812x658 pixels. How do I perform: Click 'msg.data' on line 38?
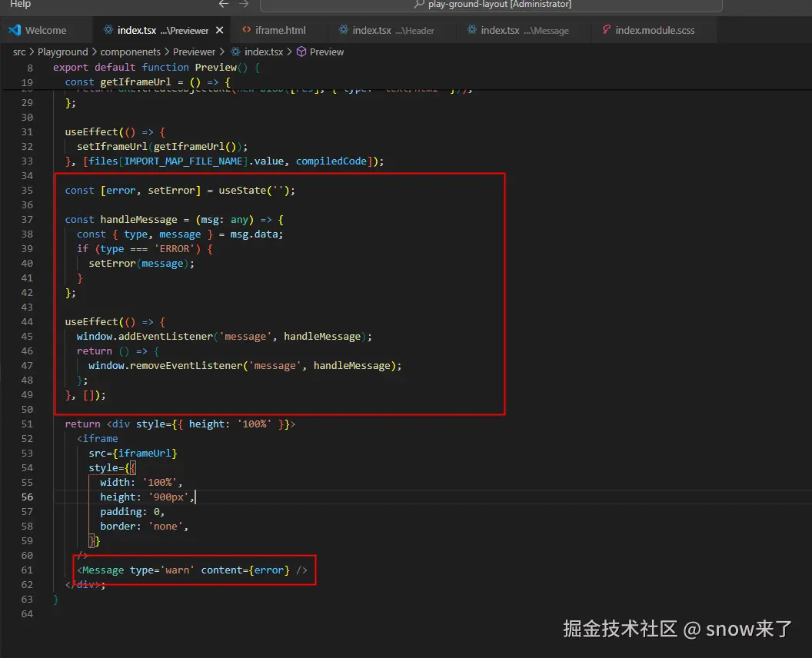[x=255, y=234]
